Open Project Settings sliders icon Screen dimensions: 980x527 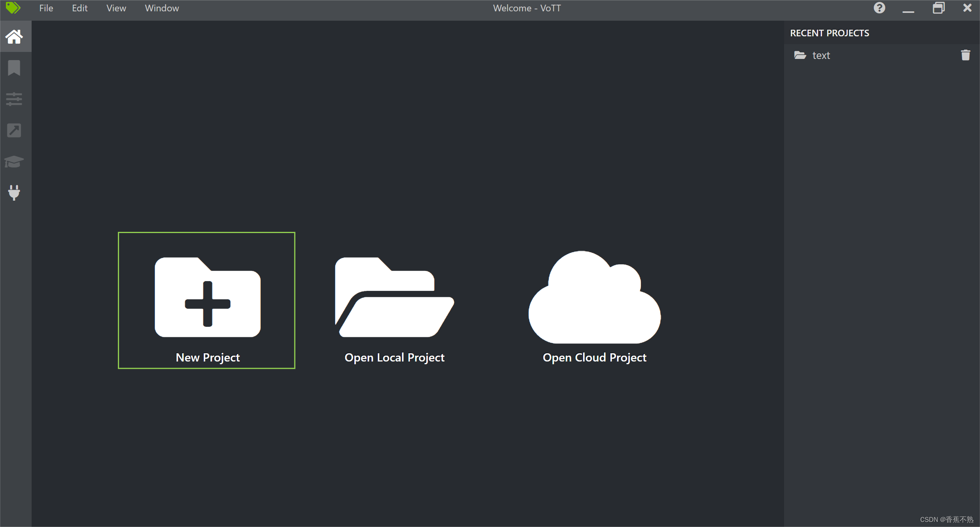[14, 99]
